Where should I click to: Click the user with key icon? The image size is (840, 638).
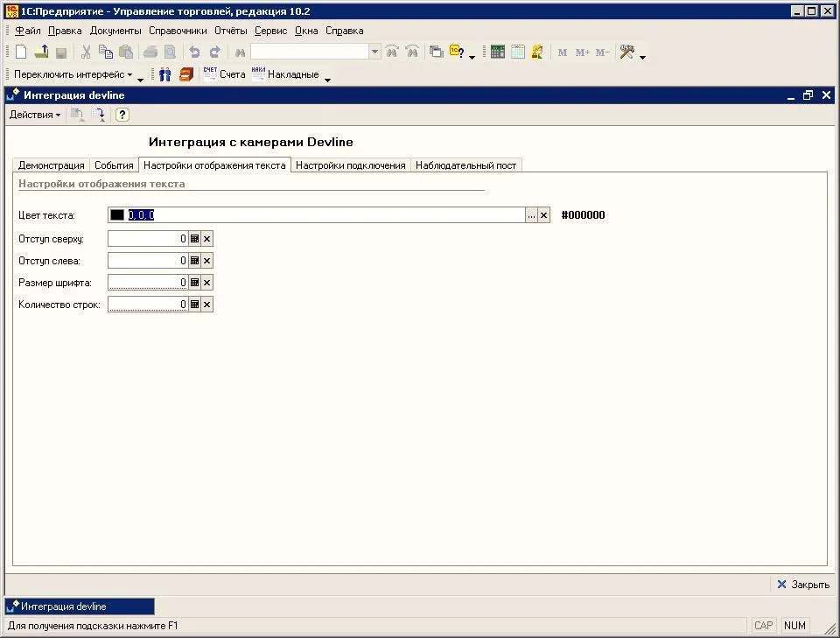(536, 52)
